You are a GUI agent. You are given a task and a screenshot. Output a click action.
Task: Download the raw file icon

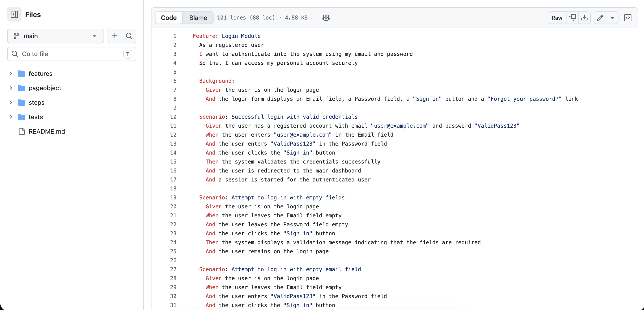[x=584, y=18]
